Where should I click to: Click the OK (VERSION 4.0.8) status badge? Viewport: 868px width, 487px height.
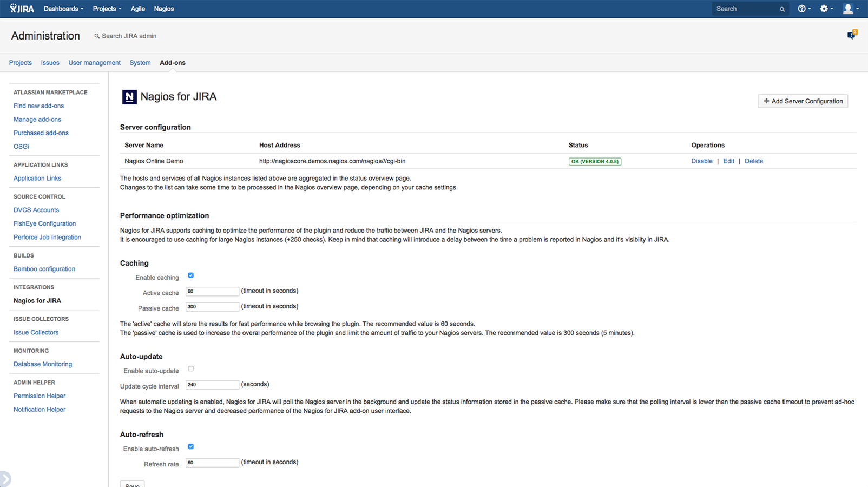tap(595, 162)
